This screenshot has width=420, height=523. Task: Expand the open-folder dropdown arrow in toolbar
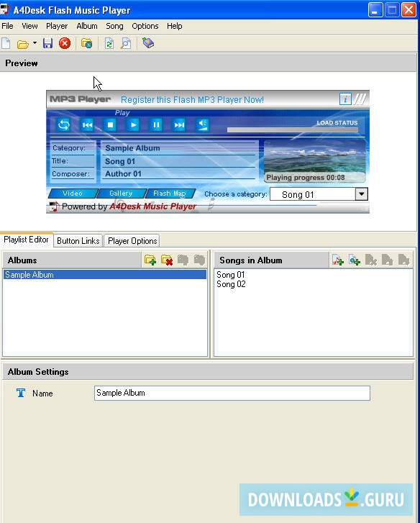(35, 43)
